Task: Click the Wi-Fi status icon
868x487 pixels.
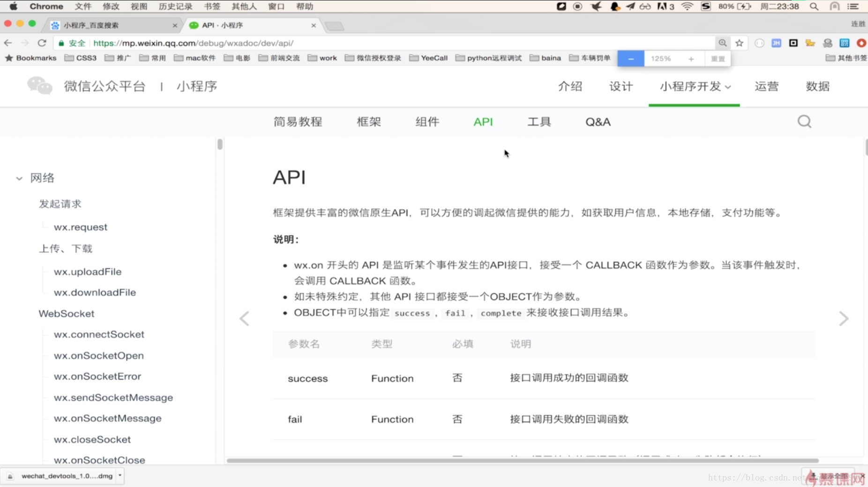Action: pyautogui.click(x=687, y=7)
